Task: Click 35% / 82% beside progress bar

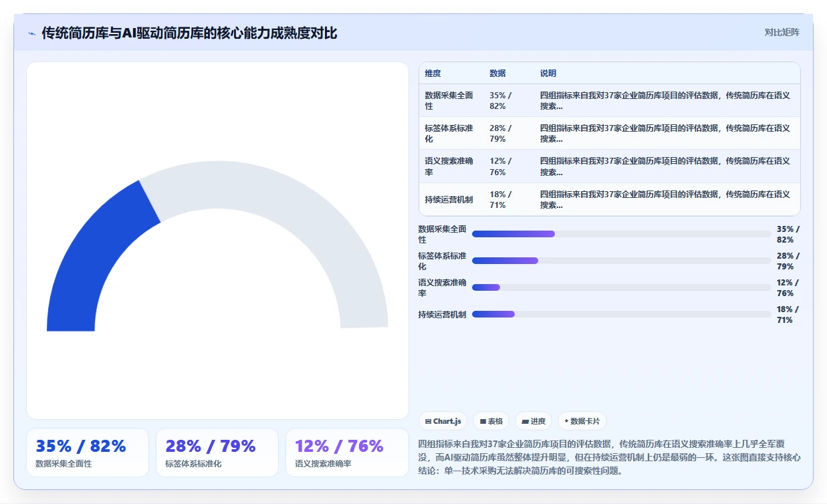Action: click(x=788, y=235)
